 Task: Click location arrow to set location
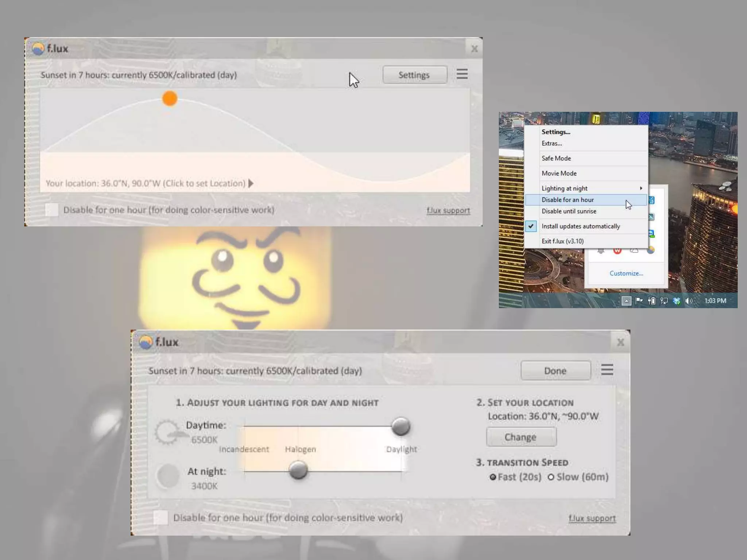click(251, 183)
